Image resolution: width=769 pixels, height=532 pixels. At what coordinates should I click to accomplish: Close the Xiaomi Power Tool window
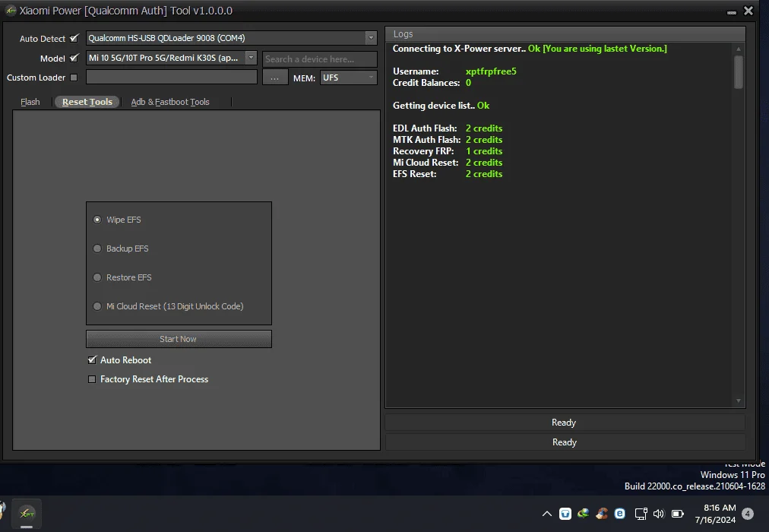click(x=748, y=11)
